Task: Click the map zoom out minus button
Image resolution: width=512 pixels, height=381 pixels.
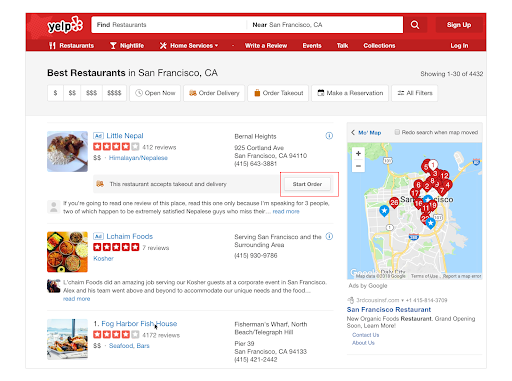Action: coord(358,166)
